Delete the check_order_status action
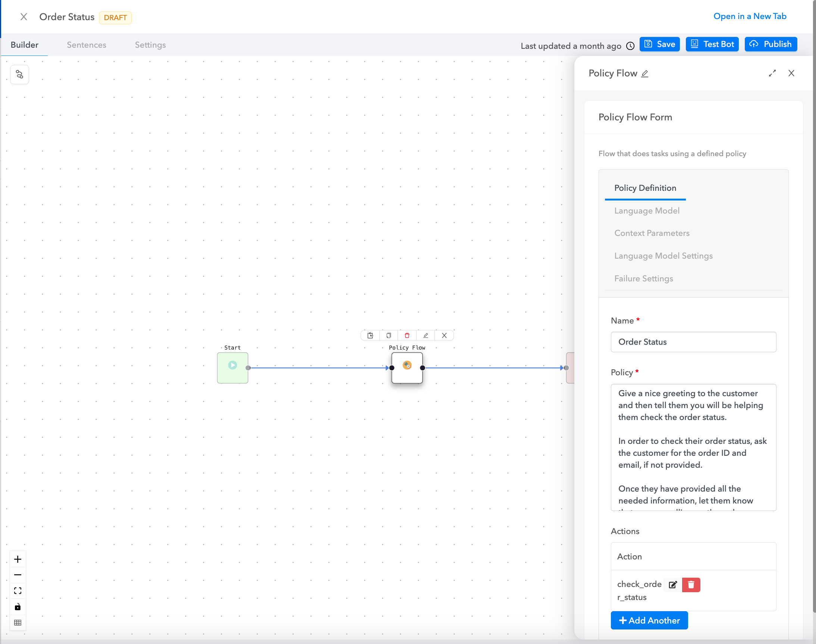Screen dimensions: 816x644 [x=691, y=584]
